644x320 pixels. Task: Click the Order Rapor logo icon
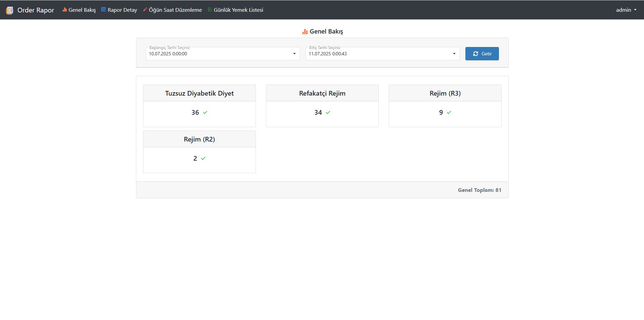click(10, 10)
